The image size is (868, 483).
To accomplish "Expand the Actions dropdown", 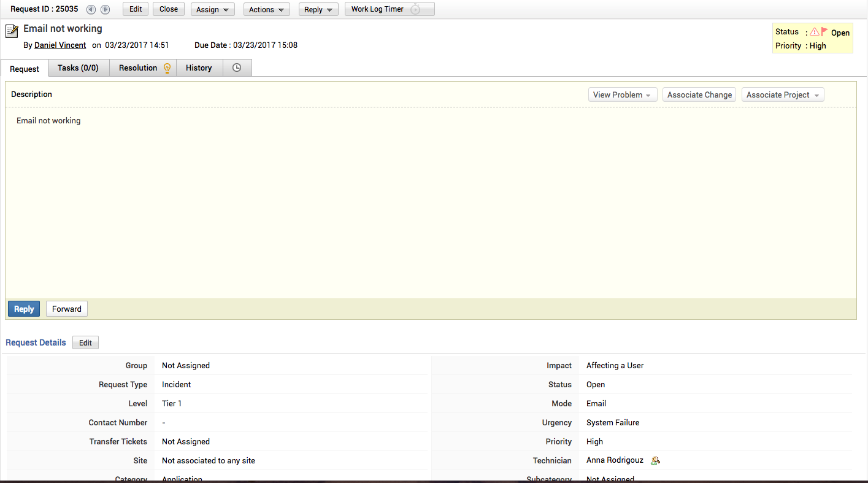I will pyautogui.click(x=266, y=9).
